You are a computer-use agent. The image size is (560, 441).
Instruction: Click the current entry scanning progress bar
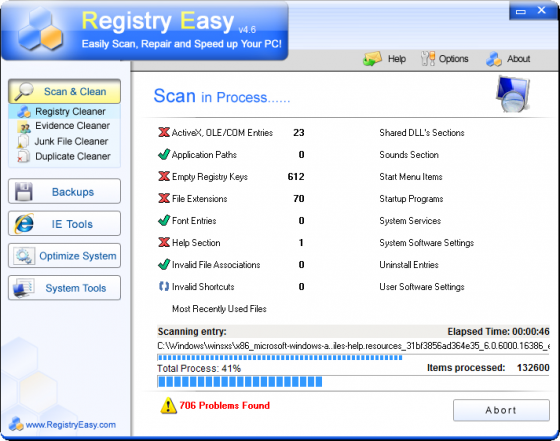tap(353, 357)
